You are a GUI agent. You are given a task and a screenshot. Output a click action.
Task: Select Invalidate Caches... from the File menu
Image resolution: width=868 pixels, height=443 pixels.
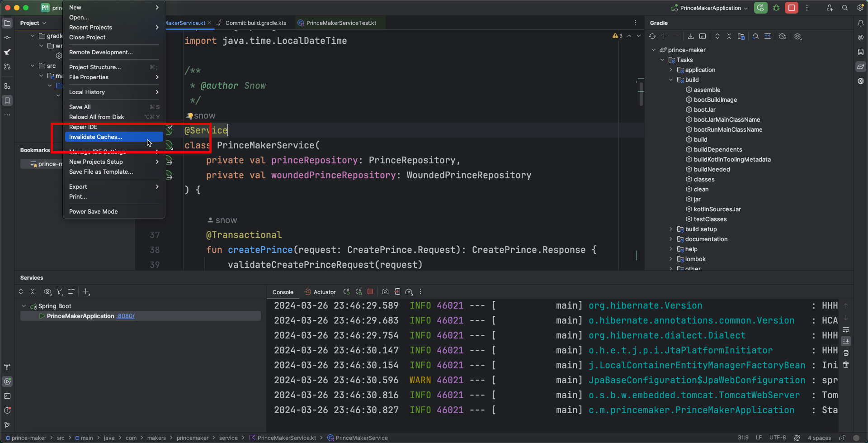[x=113, y=137]
